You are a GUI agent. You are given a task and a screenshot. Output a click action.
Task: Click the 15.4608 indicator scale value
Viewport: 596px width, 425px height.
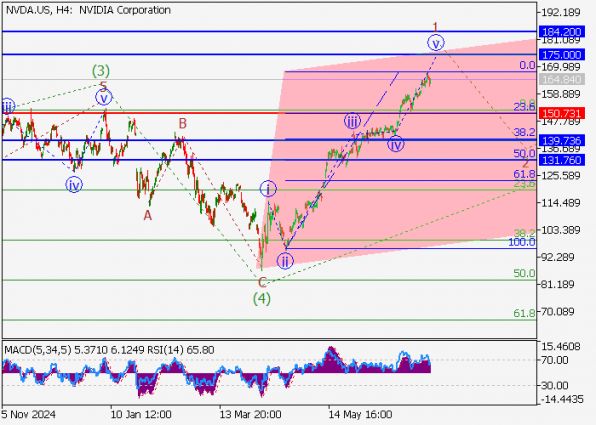click(x=561, y=347)
